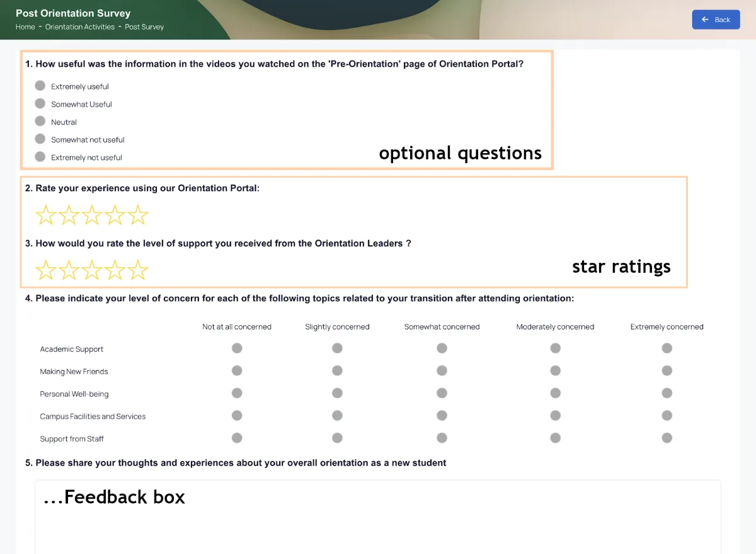Mark Academic Support as Not at all concerned
This screenshot has height=554, width=756.
pyautogui.click(x=237, y=348)
